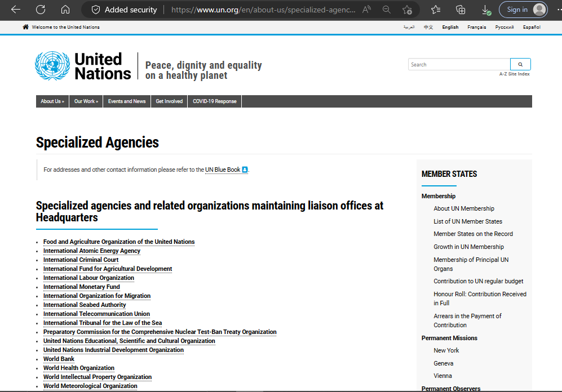Open COVID-19 Response menu item
The height and width of the screenshot is (392, 562).
(x=215, y=101)
